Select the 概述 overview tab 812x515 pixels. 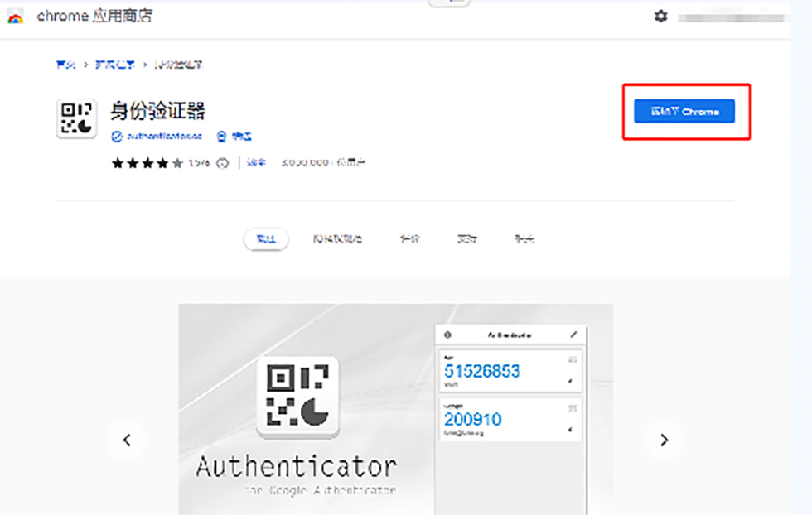(265, 239)
